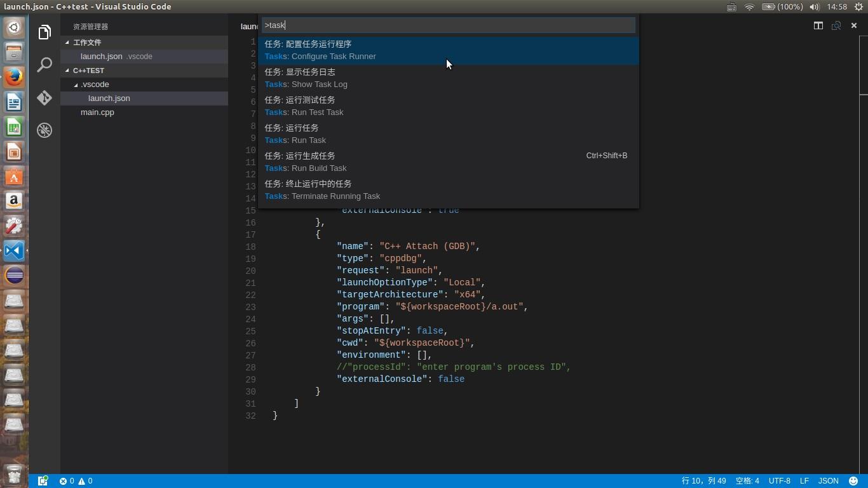The height and width of the screenshot is (488, 868).
Task: Open the Explorer view in activity bar
Action: tap(44, 32)
